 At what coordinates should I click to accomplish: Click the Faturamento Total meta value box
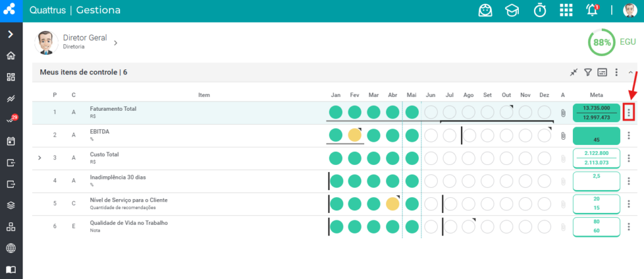click(596, 113)
